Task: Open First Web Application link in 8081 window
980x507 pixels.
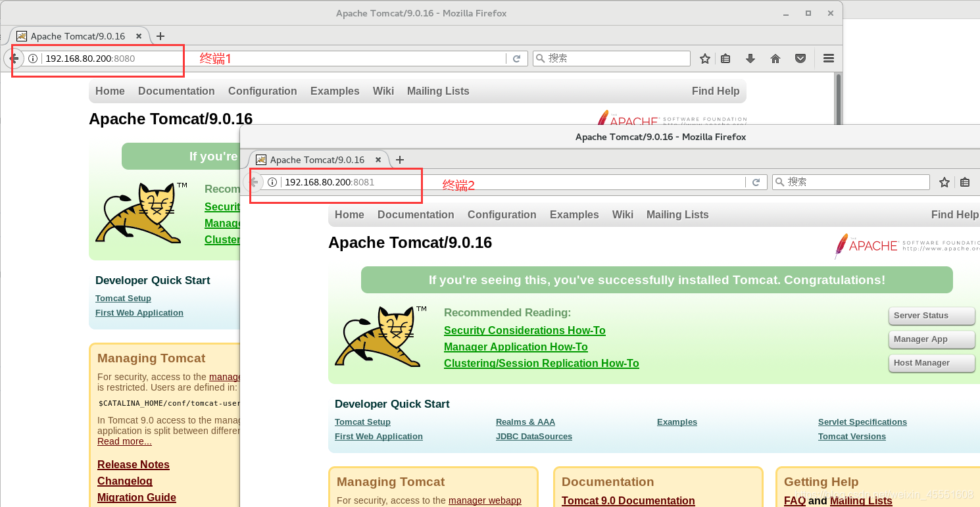Action: (x=379, y=437)
